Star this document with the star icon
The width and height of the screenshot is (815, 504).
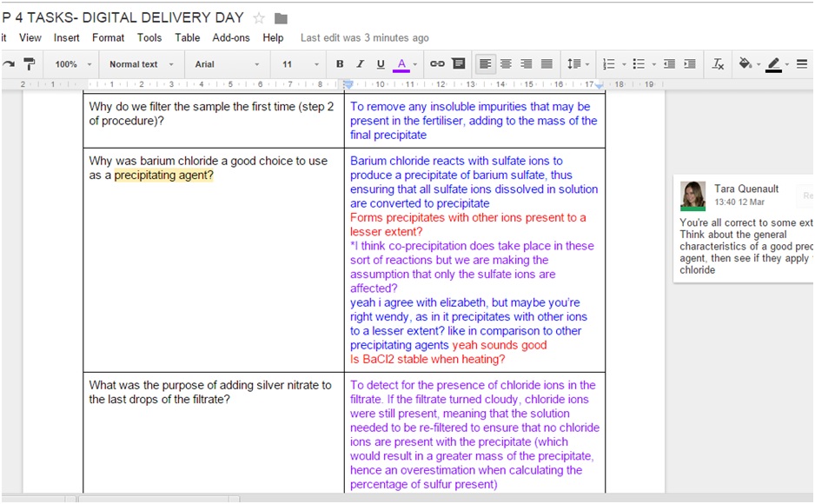[x=259, y=18]
